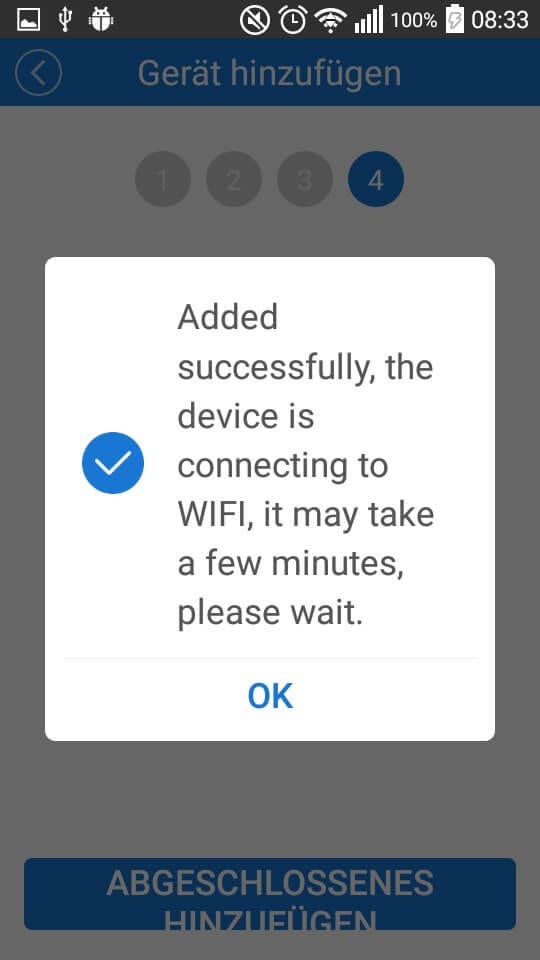Open the image notification icon
The image size is (540, 960).
coord(28,20)
